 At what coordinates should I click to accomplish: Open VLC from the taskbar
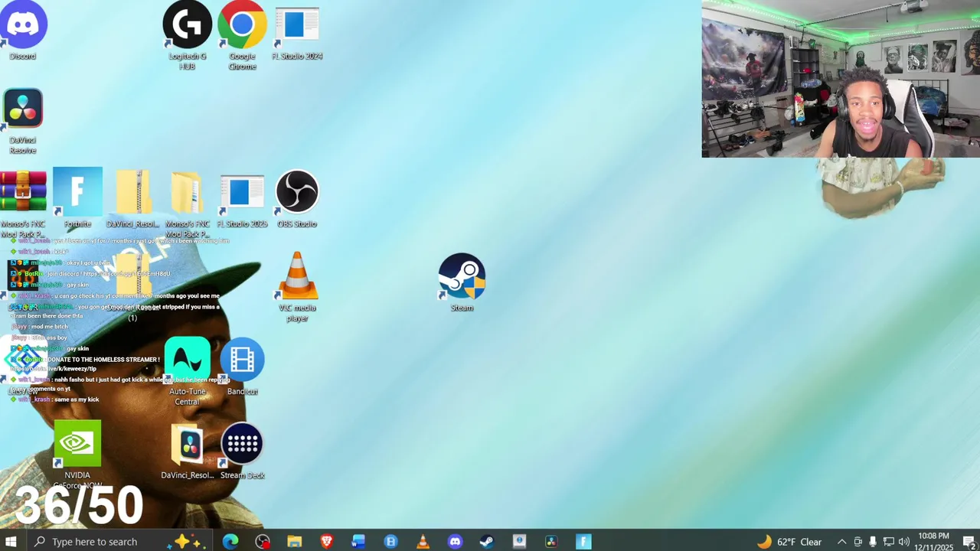pos(423,542)
